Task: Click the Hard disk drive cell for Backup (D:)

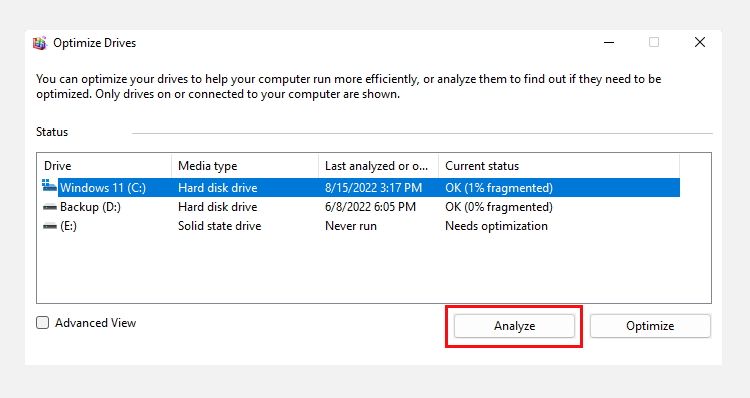Action: [218, 207]
